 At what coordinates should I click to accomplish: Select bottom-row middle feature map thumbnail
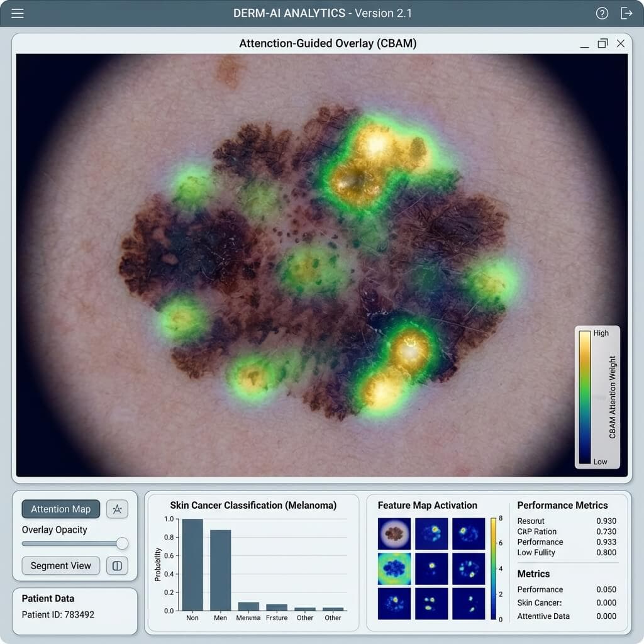[431, 604]
